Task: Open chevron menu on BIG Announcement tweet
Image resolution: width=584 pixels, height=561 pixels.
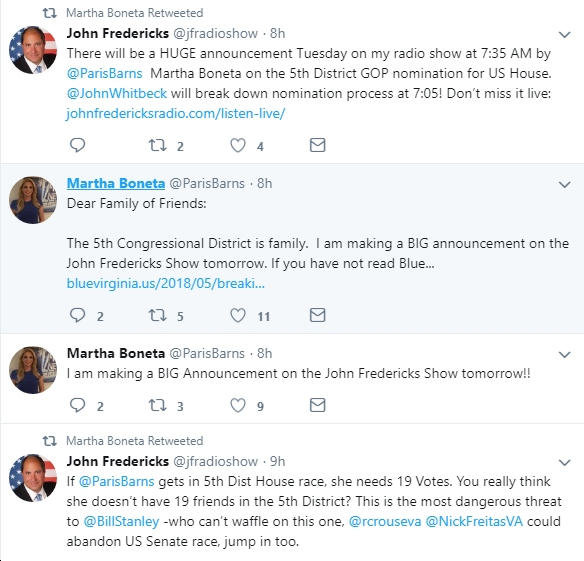Action: pyautogui.click(x=565, y=355)
